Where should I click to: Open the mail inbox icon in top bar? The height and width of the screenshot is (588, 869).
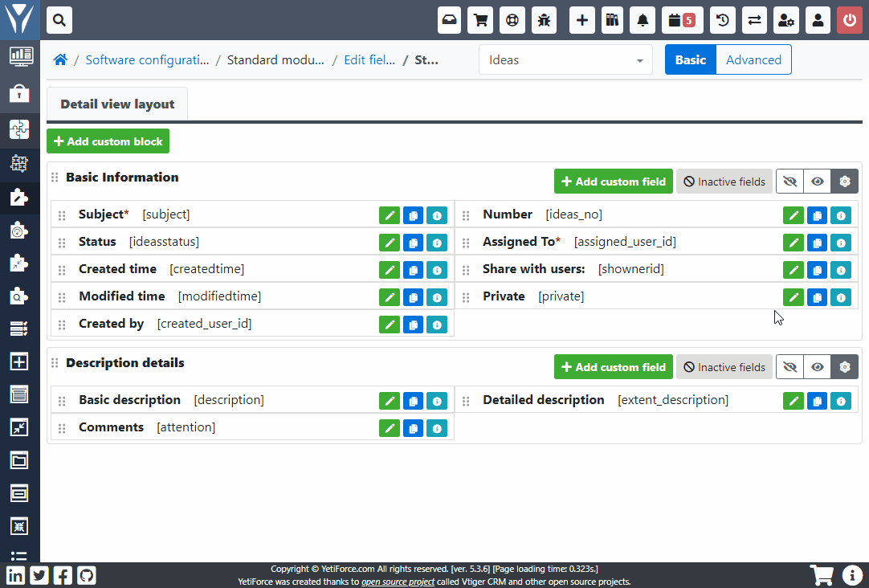pyautogui.click(x=449, y=21)
